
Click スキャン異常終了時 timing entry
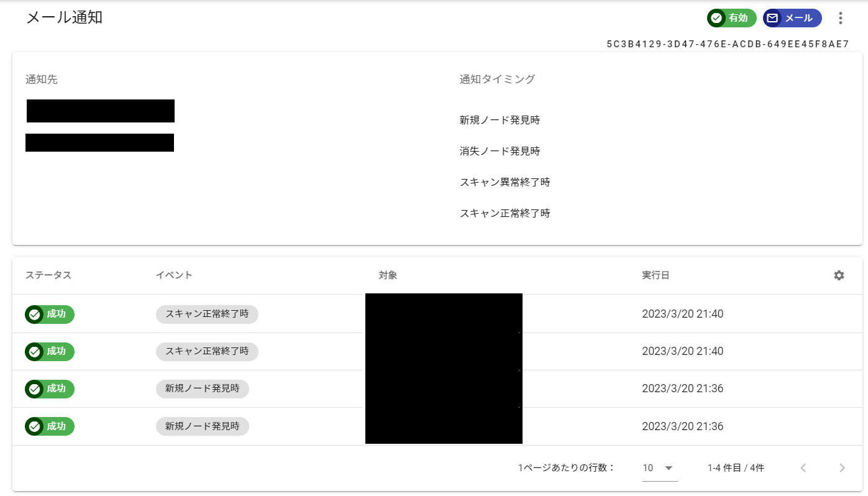tap(505, 182)
